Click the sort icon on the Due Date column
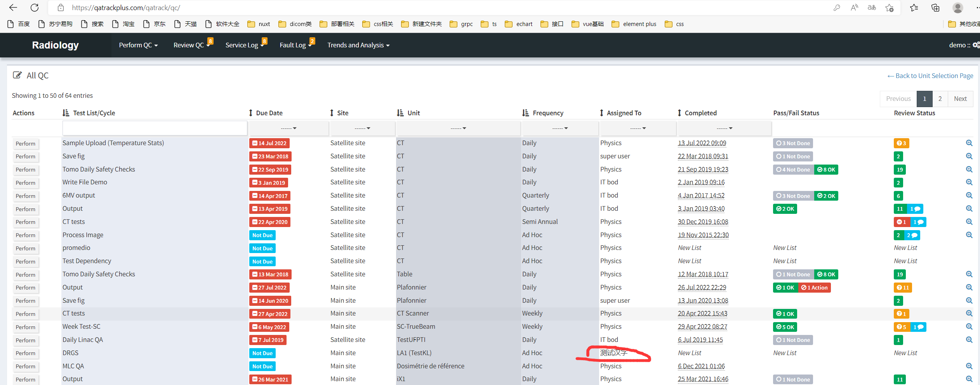This screenshot has width=980, height=385. coord(251,113)
